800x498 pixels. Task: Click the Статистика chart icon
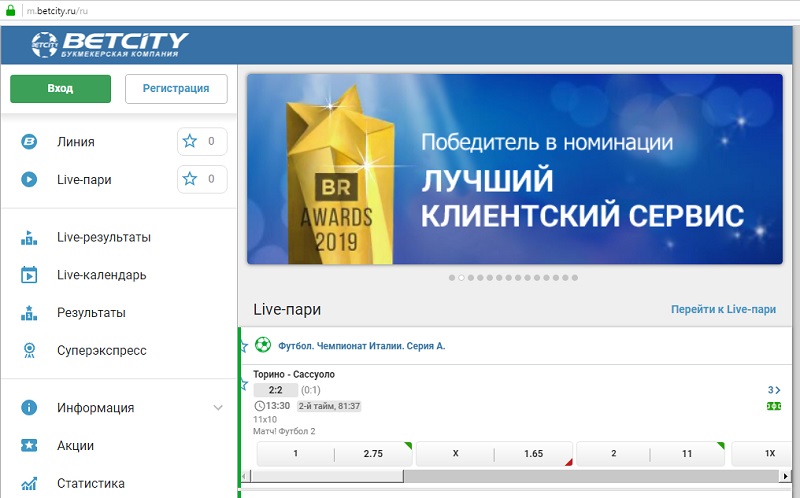pos(30,484)
